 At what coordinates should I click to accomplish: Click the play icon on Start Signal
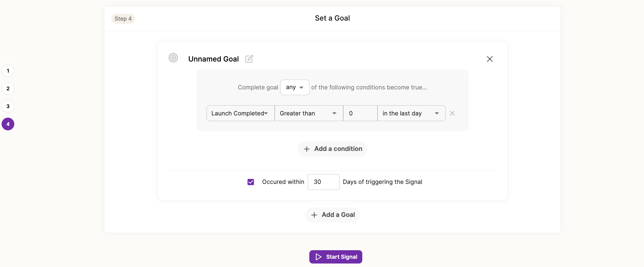(319, 257)
